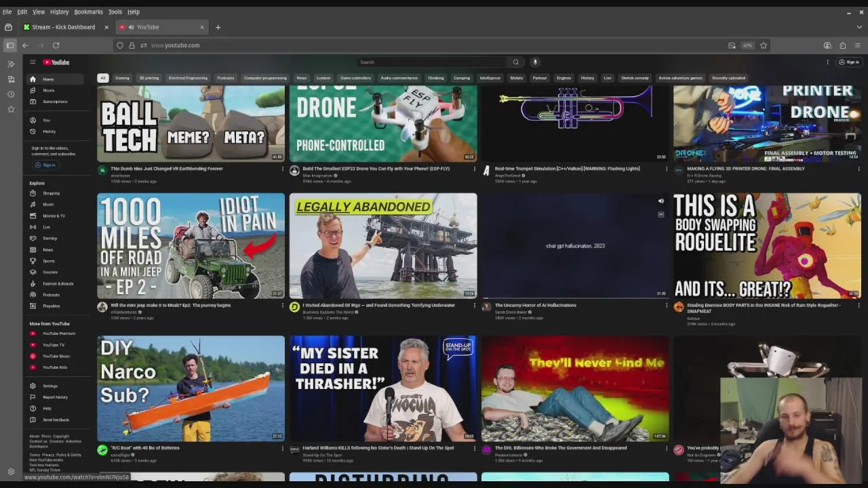Open Gaming under Explore
The width and height of the screenshot is (868, 488).
49,238
